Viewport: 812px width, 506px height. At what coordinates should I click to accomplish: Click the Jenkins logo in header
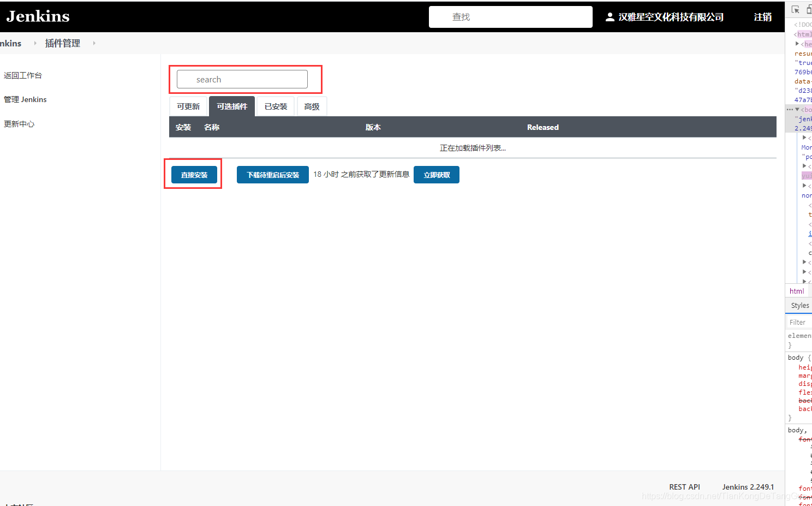click(x=38, y=16)
